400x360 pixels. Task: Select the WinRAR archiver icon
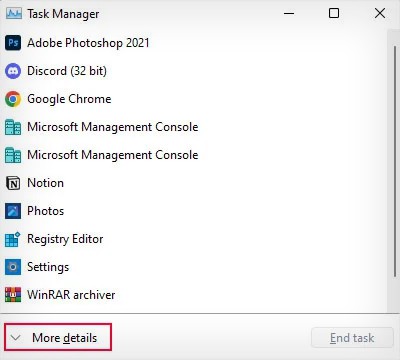pos(13,295)
